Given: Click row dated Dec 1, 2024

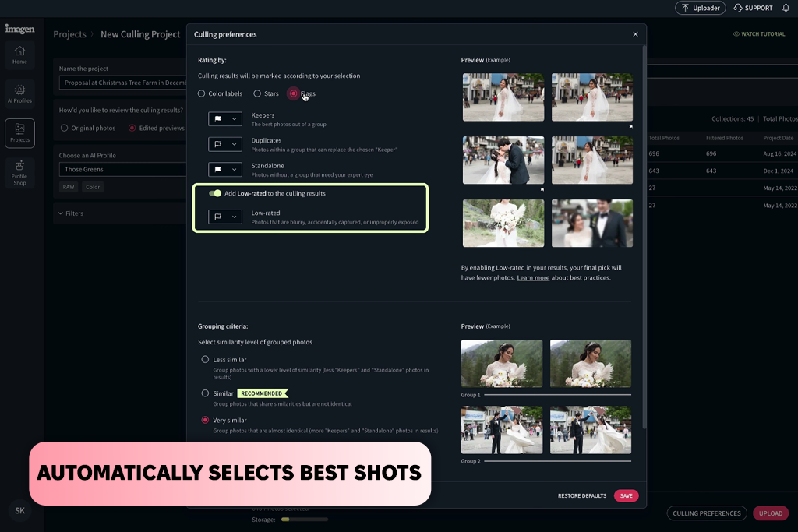Looking at the screenshot, I should point(722,171).
